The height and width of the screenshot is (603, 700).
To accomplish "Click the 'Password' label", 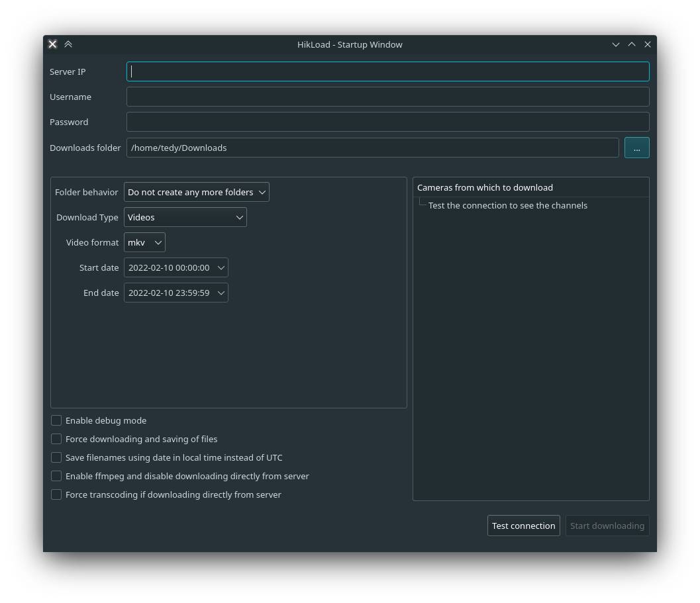I will [x=69, y=122].
